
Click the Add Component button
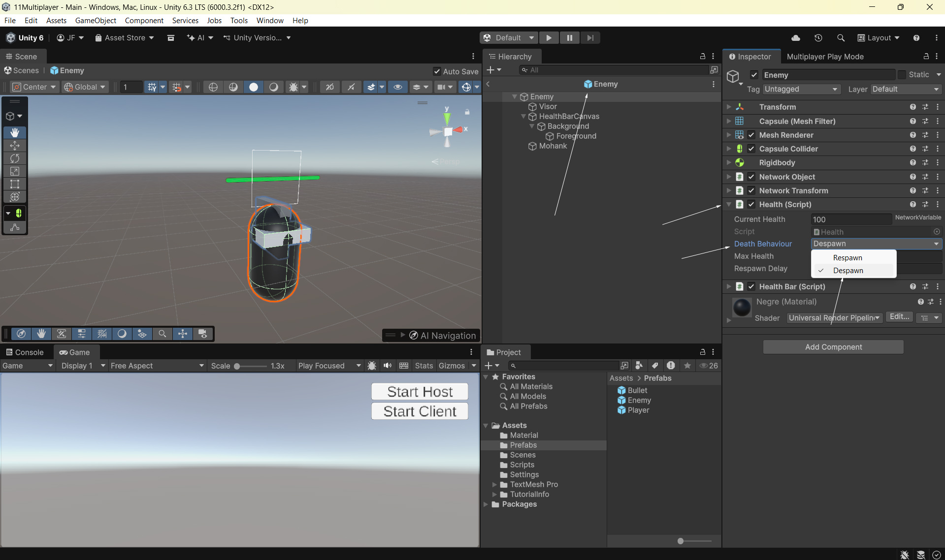click(x=833, y=347)
